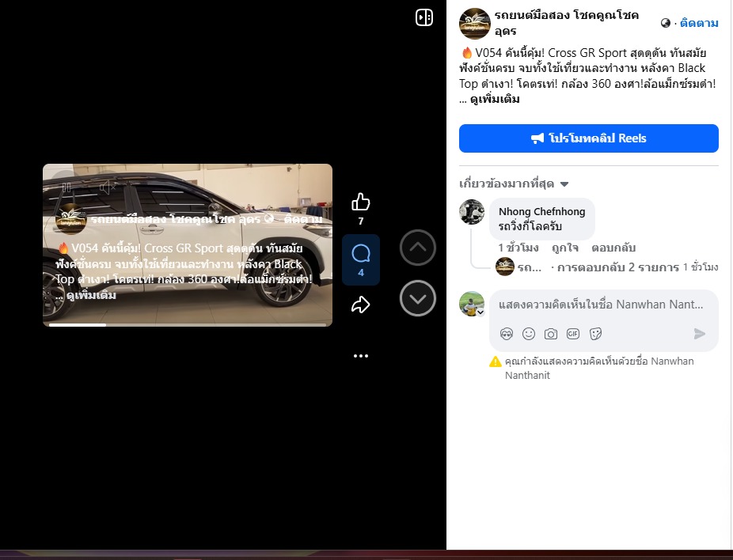Open the page avatar in side panel
The height and width of the screenshot is (560, 733).
coord(474,24)
